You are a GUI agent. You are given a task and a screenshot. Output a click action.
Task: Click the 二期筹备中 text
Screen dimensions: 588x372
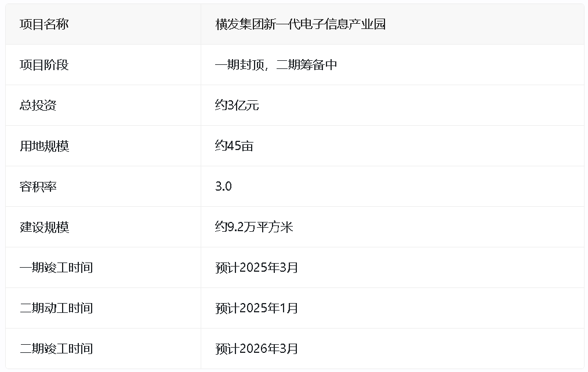[306, 65]
